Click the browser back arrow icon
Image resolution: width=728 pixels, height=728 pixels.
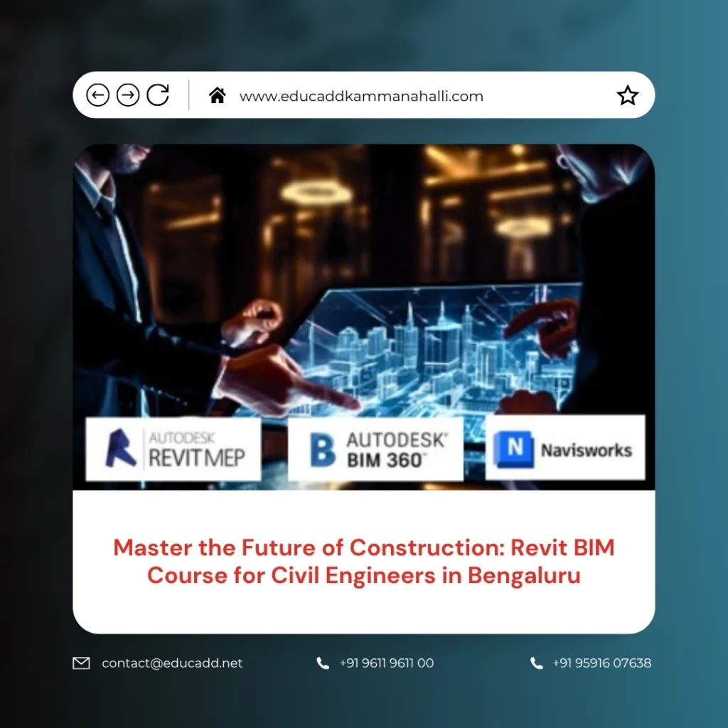coord(97,95)
